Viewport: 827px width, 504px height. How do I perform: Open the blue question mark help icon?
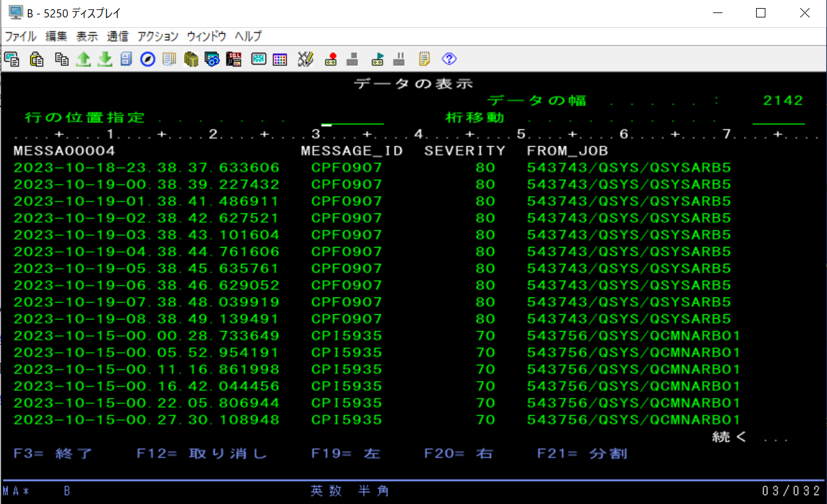point(449,59)
